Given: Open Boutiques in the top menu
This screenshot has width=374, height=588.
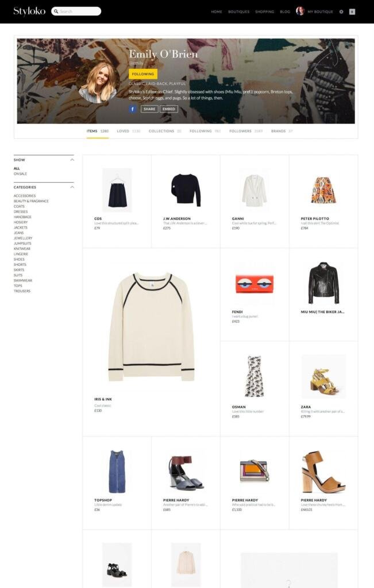Looking at the screenshot, I should (238, 11).
